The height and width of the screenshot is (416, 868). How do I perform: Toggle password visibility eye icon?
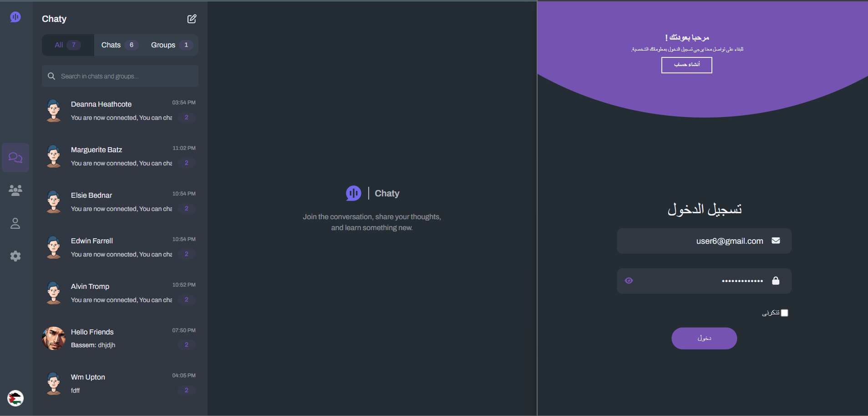629,281
